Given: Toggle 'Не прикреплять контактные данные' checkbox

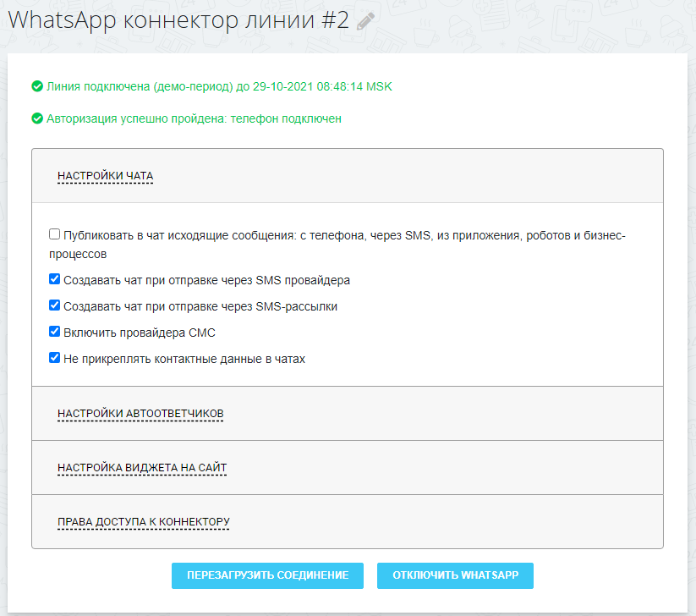Looking at the screenshot, I should (x=54, y=358).
